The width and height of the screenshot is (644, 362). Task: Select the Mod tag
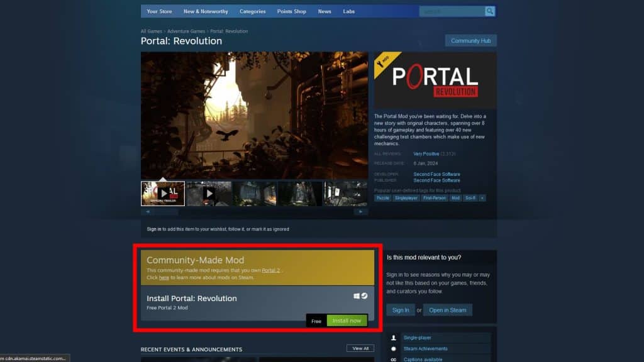click(x=455, y=198)
